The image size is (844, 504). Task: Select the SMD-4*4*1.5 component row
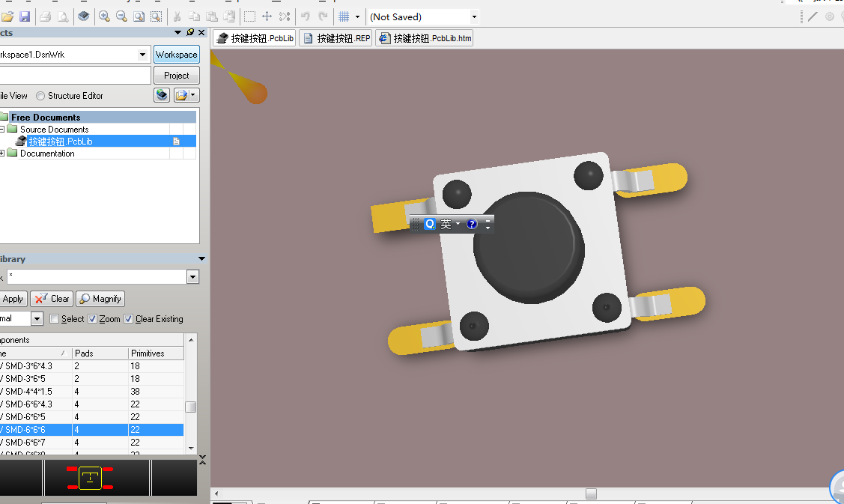click(x=91, y=392)
